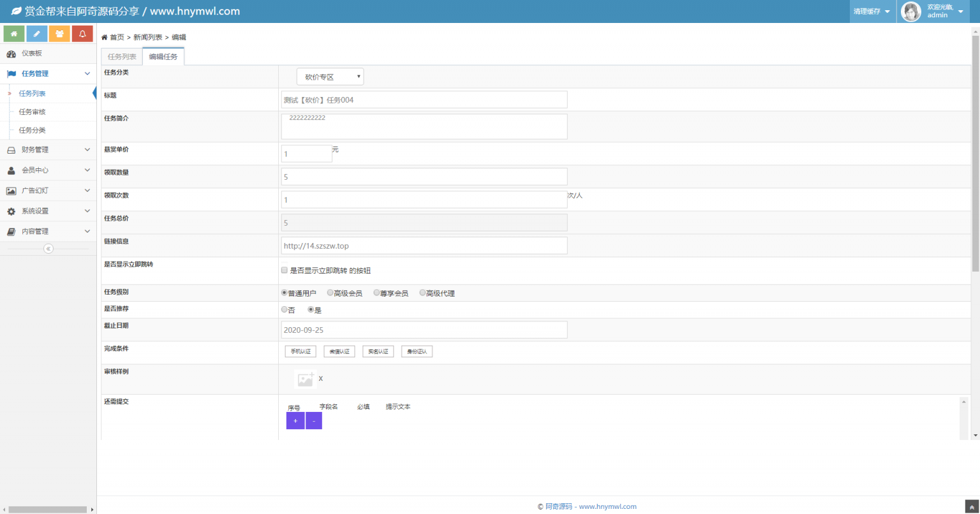Click the book icon beside 内容管理
Viewport: 980px width, 514px height.
click(x=11, y=231)
